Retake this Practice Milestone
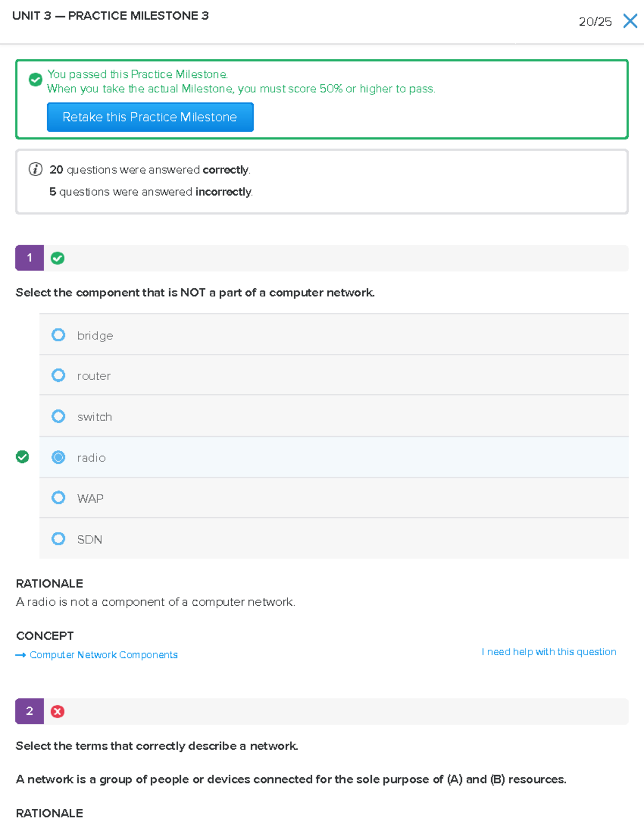Viewport: 644px width, 834px height. (x=150, y=117)
